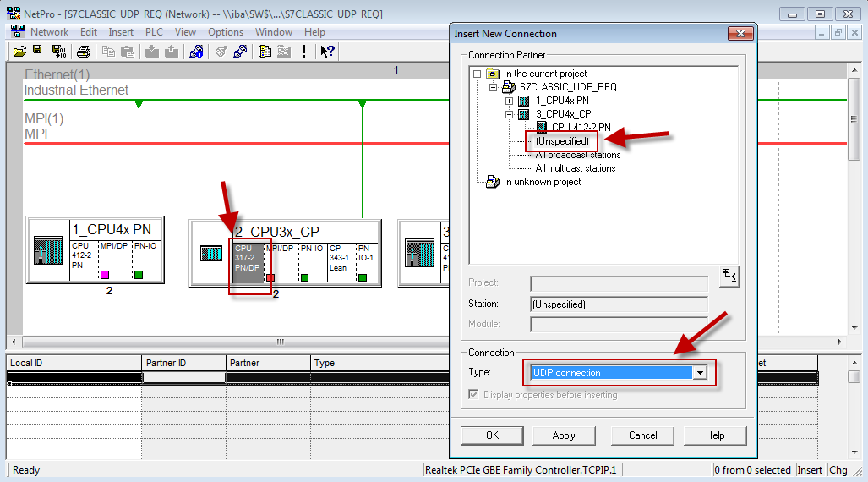This screenshot has height=482, width=868.
Task: Select (Unspecified) in connection partner tree
Action: pyautogui.click(x=561, y=141)
